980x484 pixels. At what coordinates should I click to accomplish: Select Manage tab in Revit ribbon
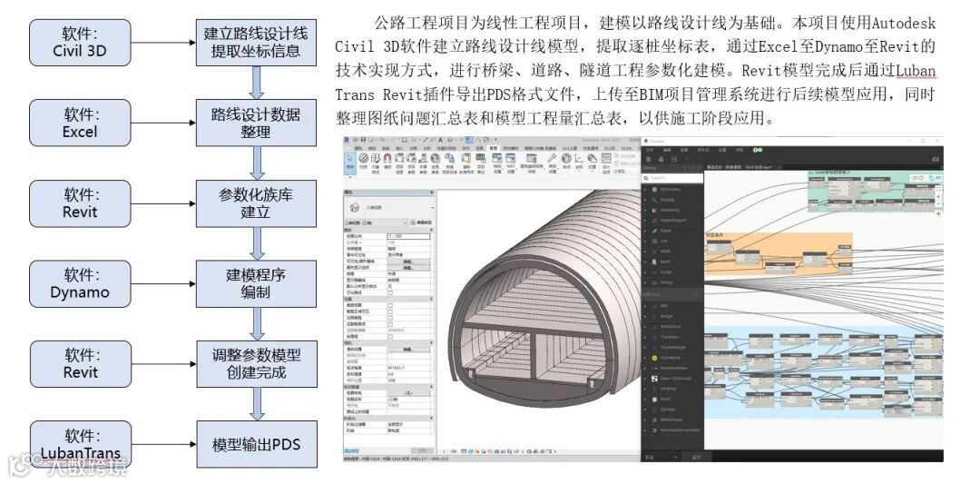click(x=494, y=148)
